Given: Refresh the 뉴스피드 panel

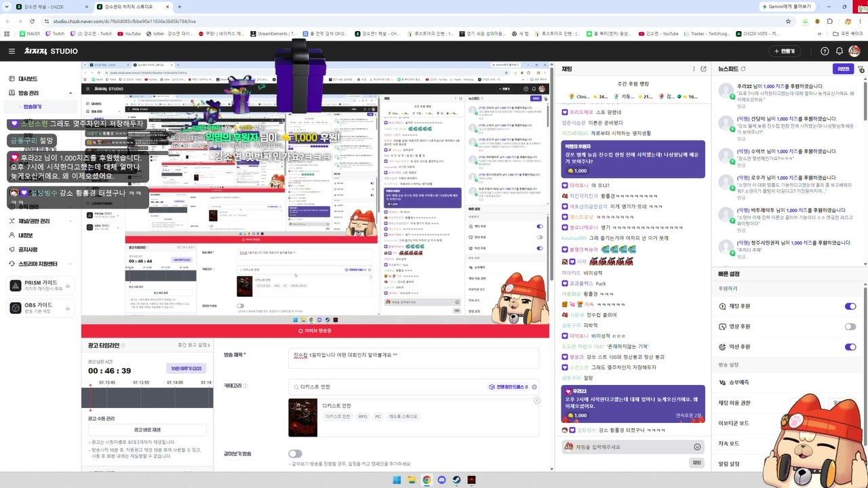Looking at the screenshot, I should click(x=743, y=69).
